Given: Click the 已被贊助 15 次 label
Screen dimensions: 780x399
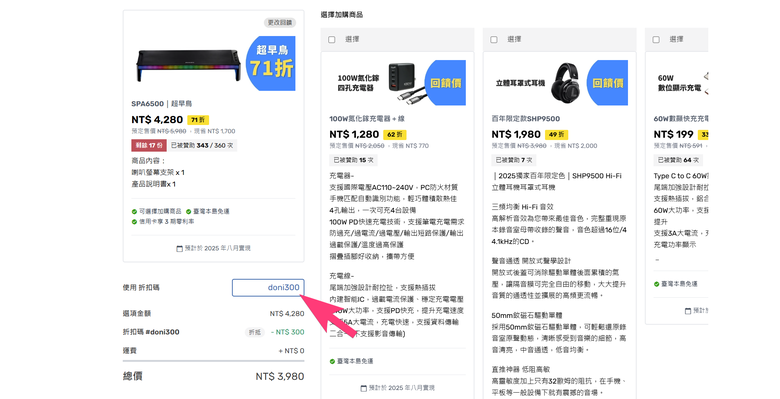Looking at the screenshot, I should [x=353, y=160].
